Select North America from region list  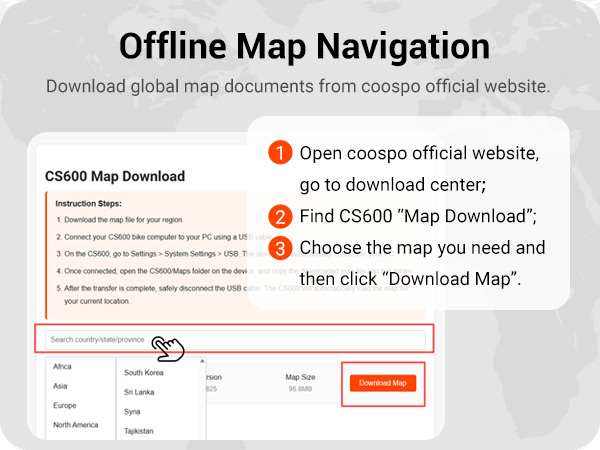tap(76, 424)
